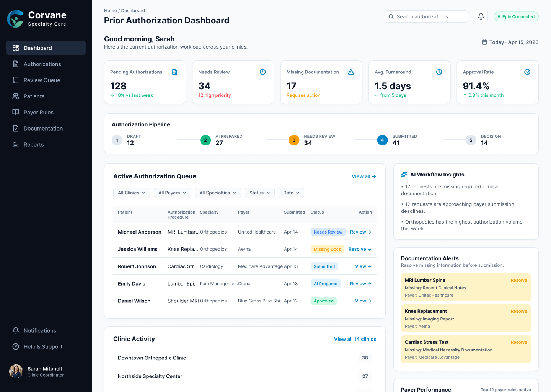Viewport: 551px width, 392px height.
Task: Click pipeline step 3 Needs Review circle
Action: [294, 140]
